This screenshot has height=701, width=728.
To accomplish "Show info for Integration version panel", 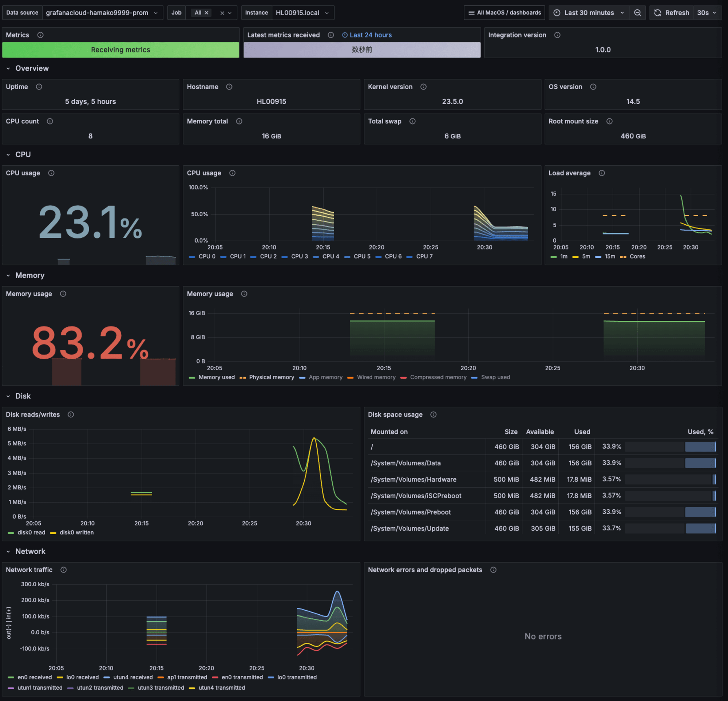I will tap(557, 35).
